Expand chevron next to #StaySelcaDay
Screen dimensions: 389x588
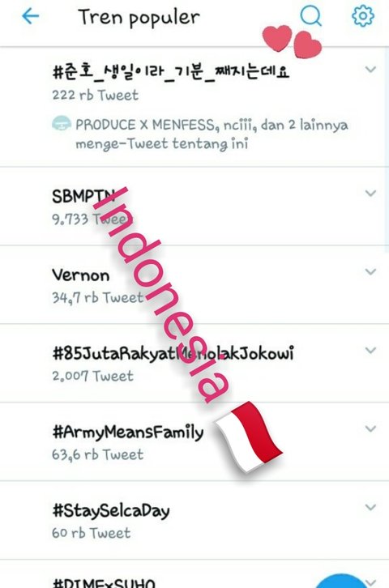[x=370, y=507]
